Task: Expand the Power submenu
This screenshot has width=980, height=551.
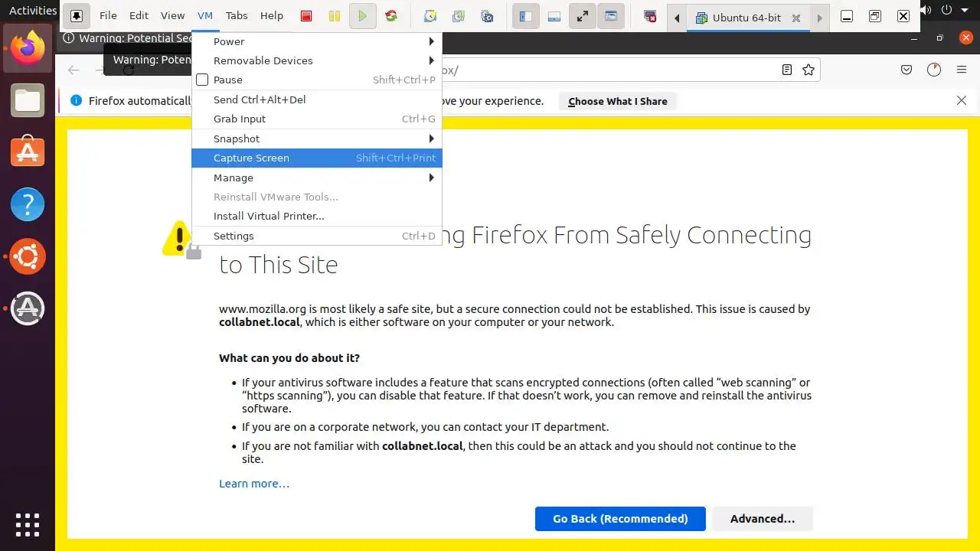Action: click(x=317, y=41)
